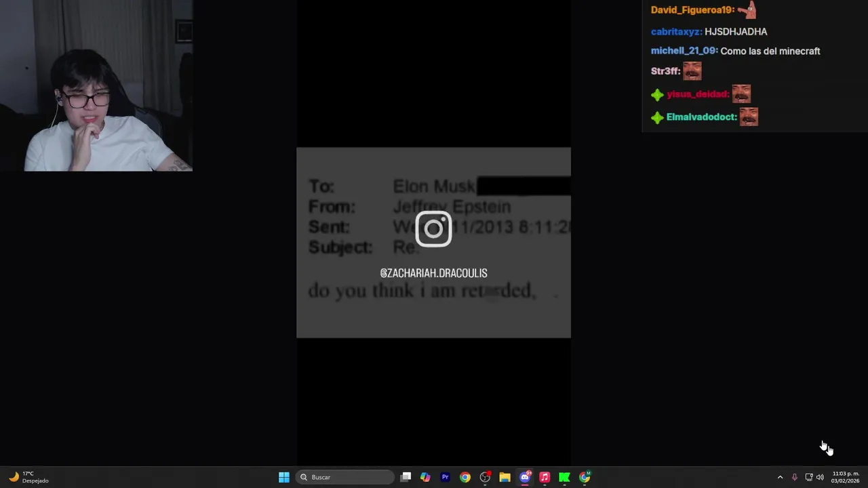Screen dimensions: 868x488
Task: Click "Jeffrey Epstein" in the From line
Action: 452,206
